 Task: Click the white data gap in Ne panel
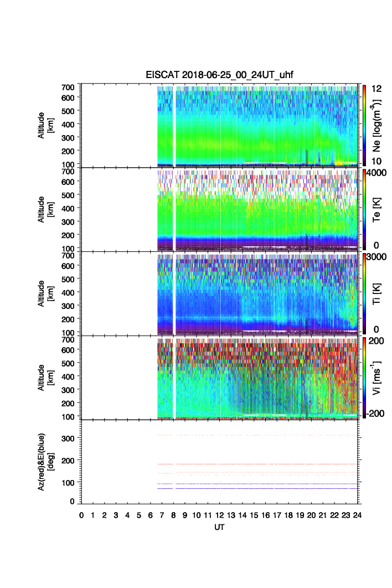click(175, 125)
